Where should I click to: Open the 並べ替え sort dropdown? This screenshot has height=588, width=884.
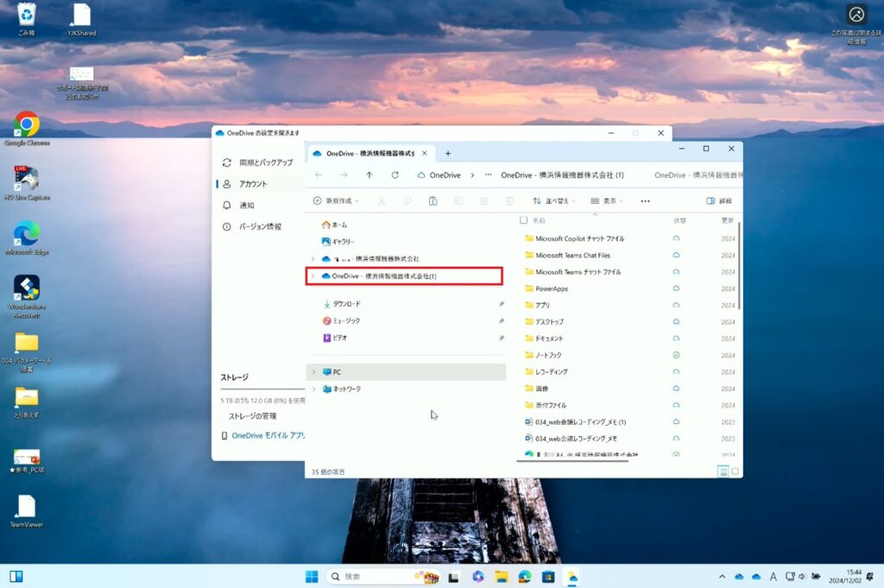(553, 201)
